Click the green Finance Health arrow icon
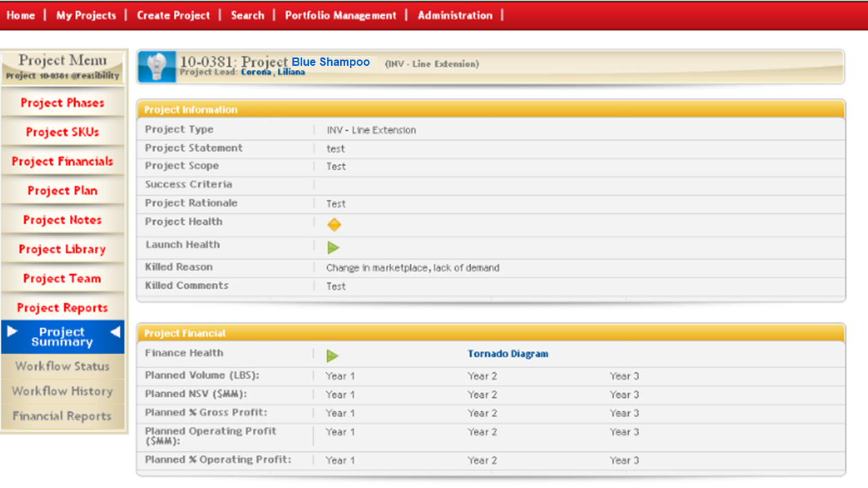The image size is (868, 488). click(x=333, y=356)
